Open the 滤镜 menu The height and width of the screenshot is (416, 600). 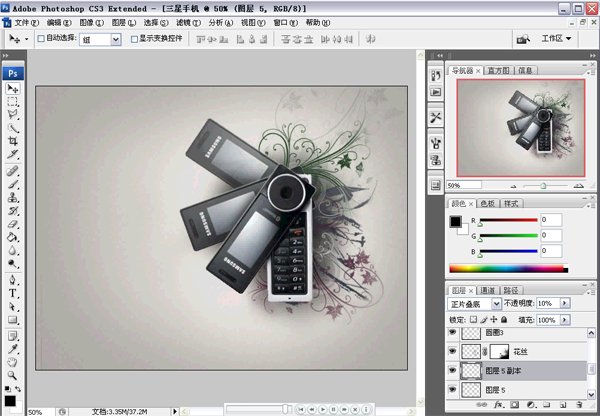[184, 21]
